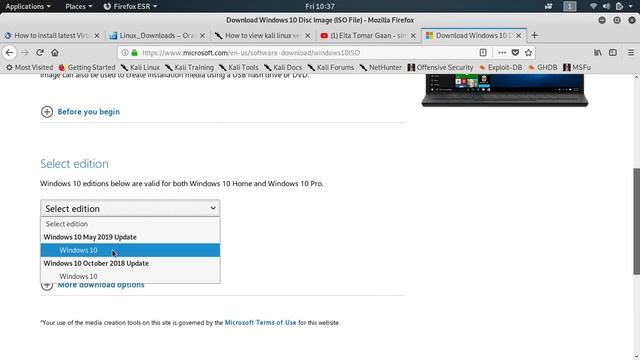The width and height of the screenshot is (640, 360).
Task: Choose Windows 10 under October 2018 Update
Action: click(130, 276)
